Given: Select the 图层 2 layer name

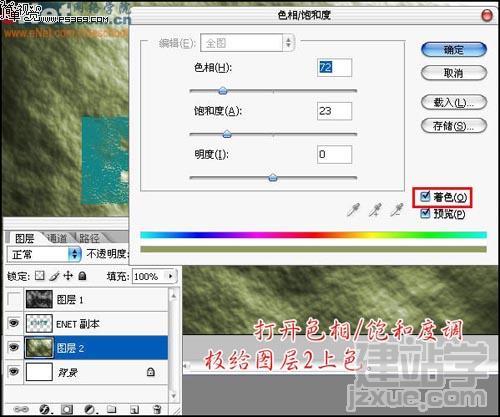Looking at the screenshot, I should 70,348.
